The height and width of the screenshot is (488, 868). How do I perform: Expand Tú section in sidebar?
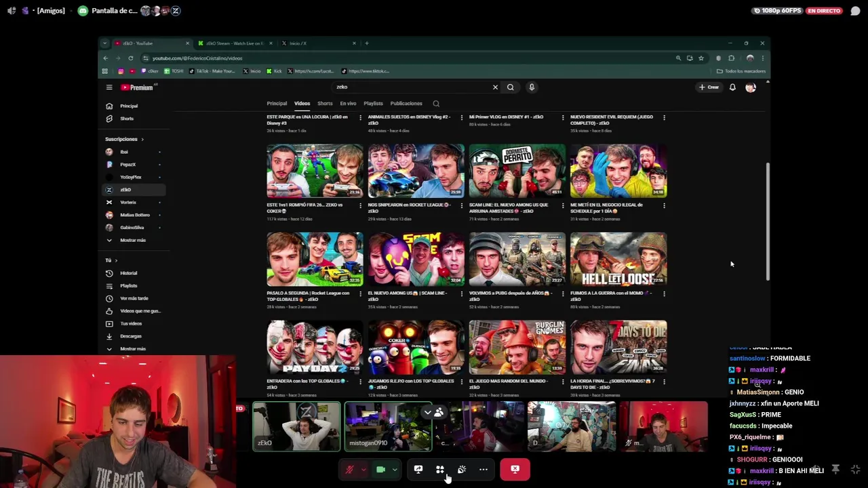point(111,260)
